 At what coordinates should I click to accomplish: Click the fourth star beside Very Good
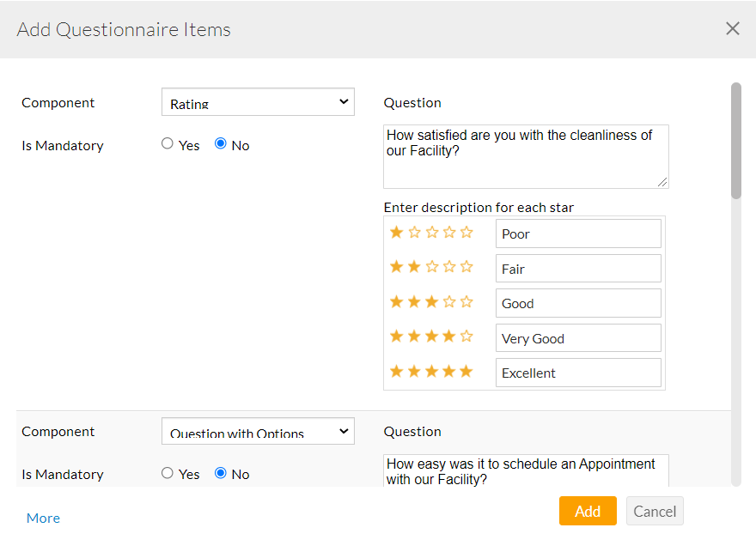[x=448, y=336]
